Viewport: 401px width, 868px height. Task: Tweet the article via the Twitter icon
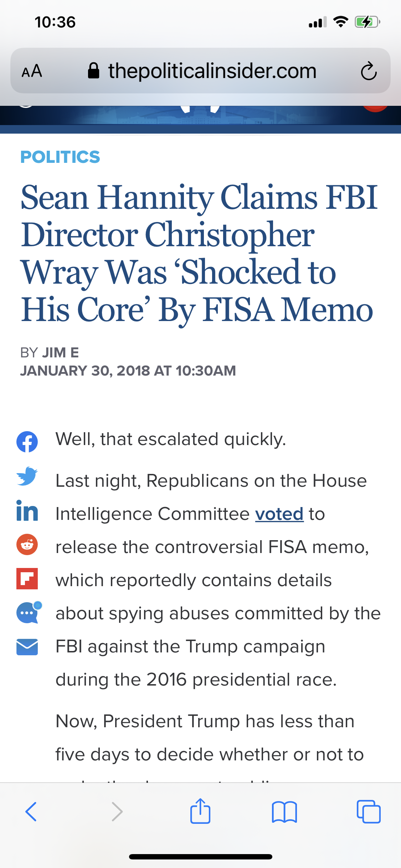pos(27,476)
